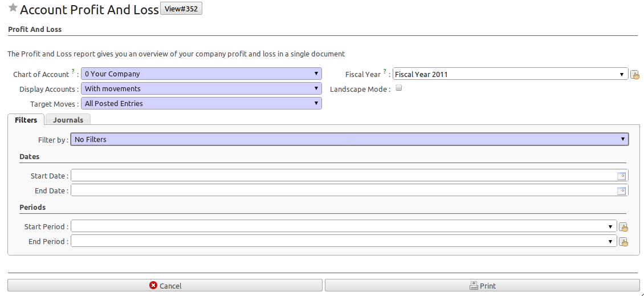Open the Fiscal Year 2011 dropdown
The height and width of the screenshot is (296, 644).
tap(511, 74)
